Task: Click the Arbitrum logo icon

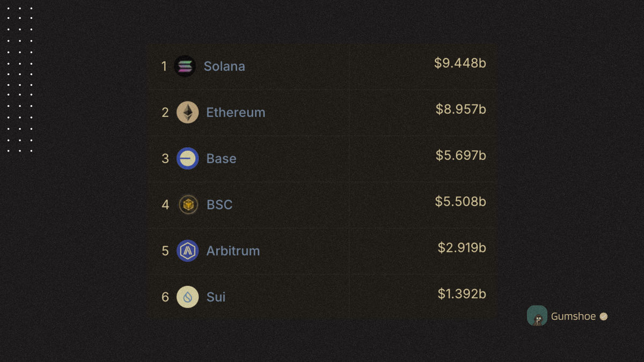Action: tap(188, 251)
